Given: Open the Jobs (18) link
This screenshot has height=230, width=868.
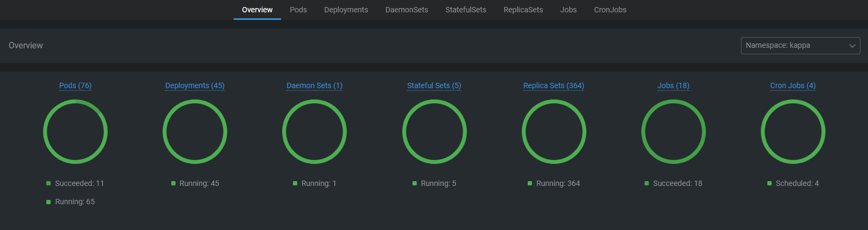Looking at the screenshot, I should click(673, 85).
